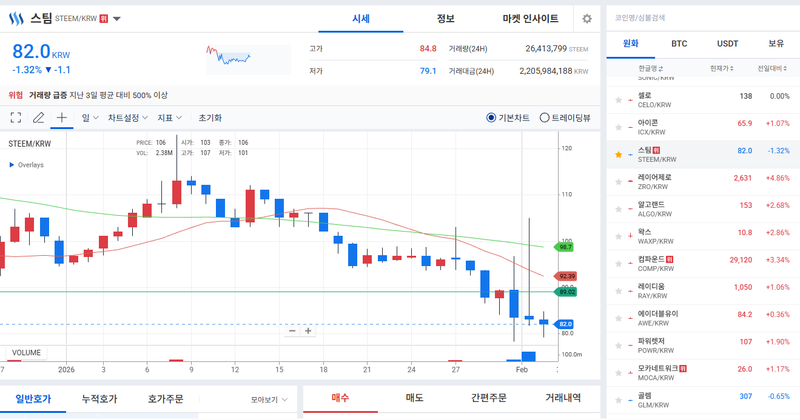The width and height of the screenshot is (800, 420).
Task: Activate the crosshair cursor tool
Action: pos(62,117)
